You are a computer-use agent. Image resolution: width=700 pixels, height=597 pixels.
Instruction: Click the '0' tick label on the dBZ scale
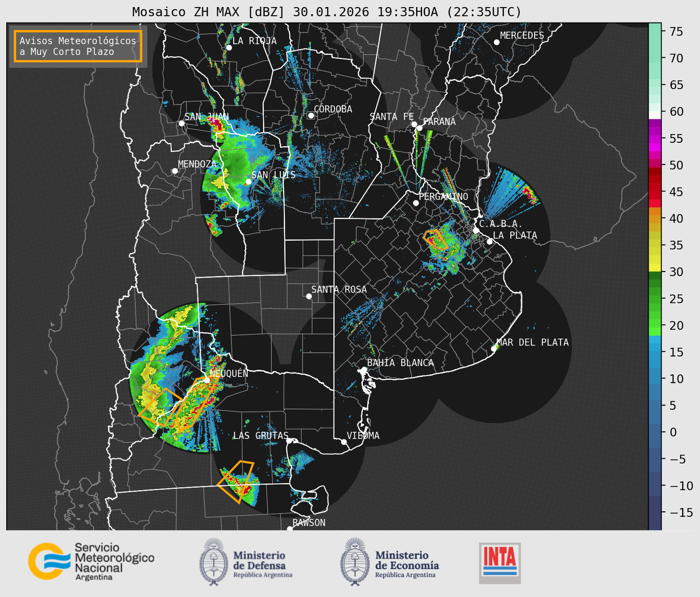[x=673, y=432]
